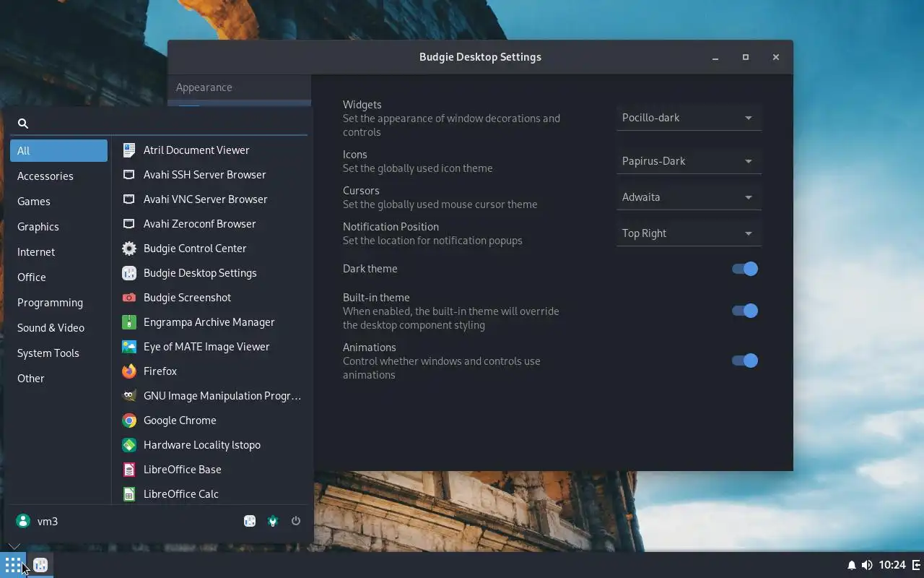The height and width of the screenshot is (578, 924).
Task: Select the Accessories category
Action: 58,176
